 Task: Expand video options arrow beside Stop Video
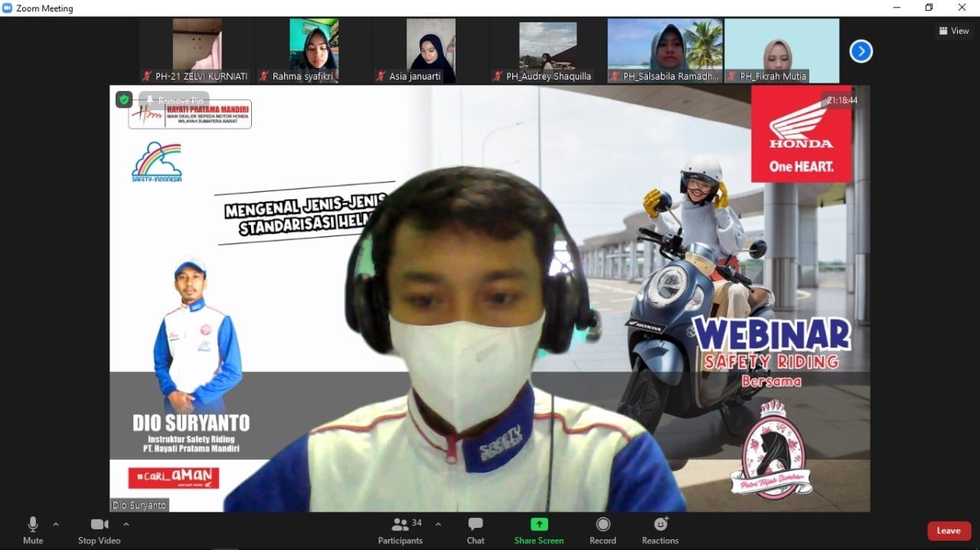(126, 524)
